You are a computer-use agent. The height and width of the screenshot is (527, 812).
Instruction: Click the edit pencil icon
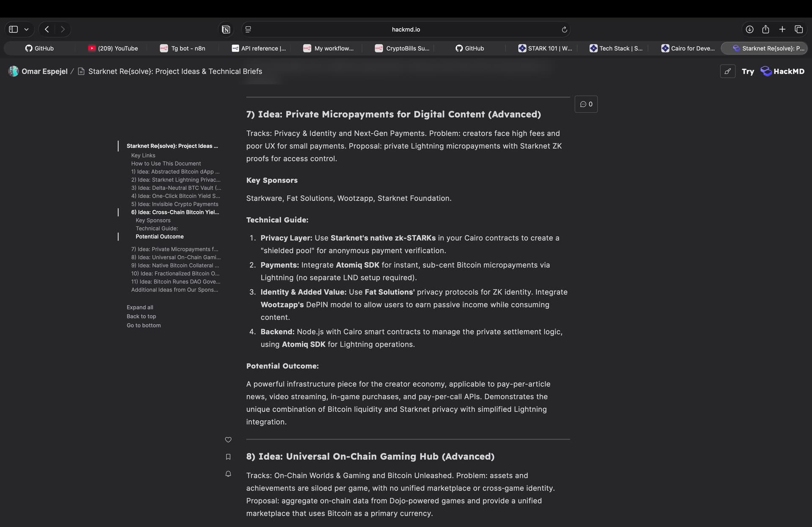pos(727,71)
